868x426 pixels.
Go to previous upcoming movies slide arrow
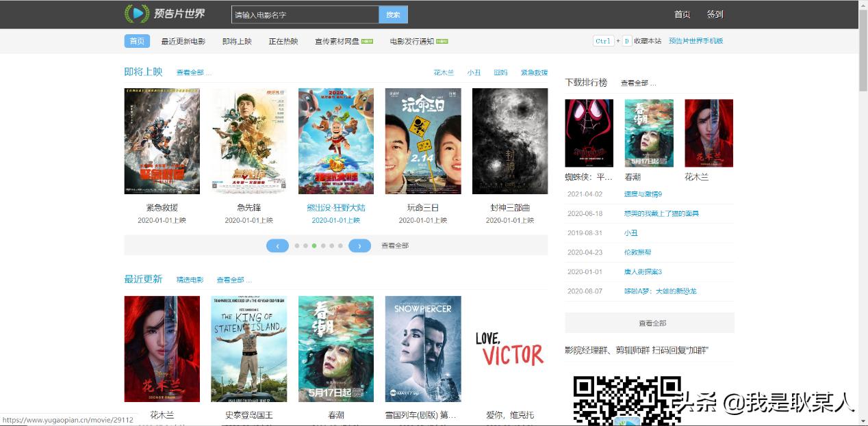coord(277,245)
